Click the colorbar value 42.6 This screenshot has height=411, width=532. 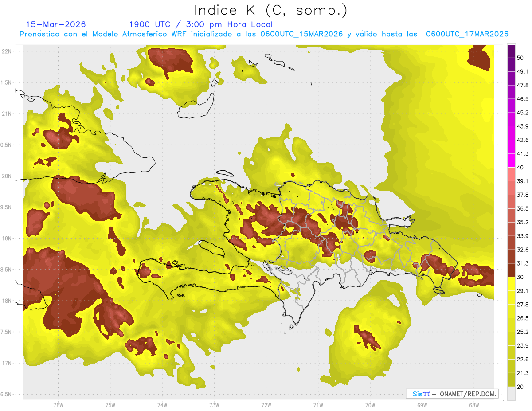(x=522, y=140)
